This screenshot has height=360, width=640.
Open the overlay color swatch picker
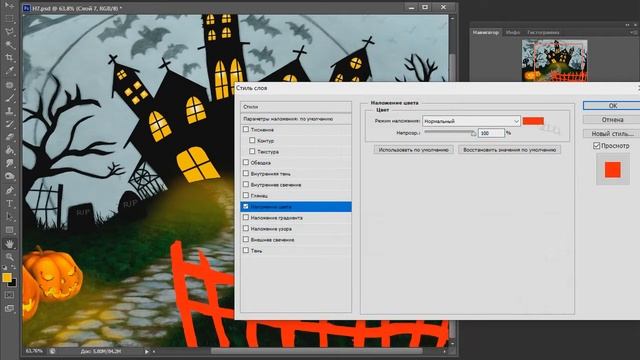tap(533, 121)
